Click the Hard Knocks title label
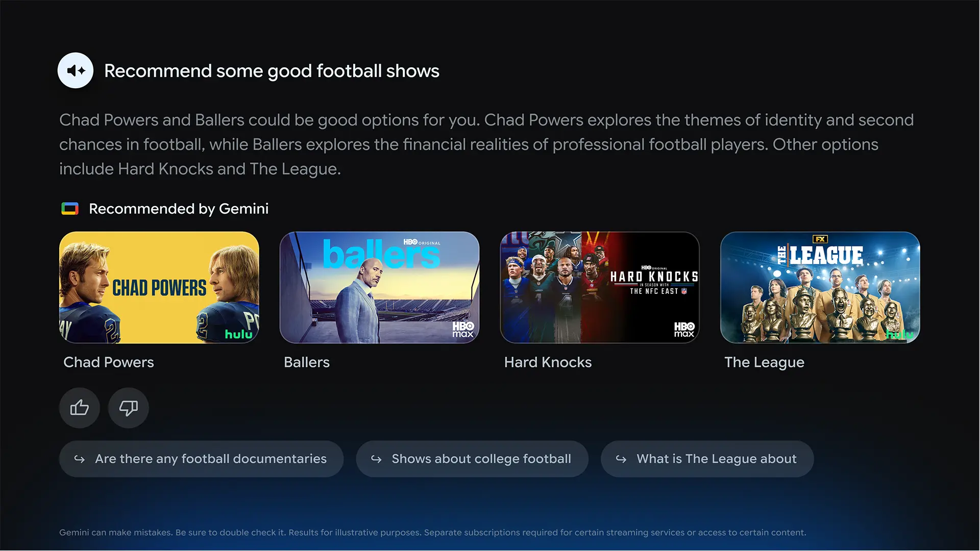The width and height of the screenshot is (980, 551). [548, 362]
